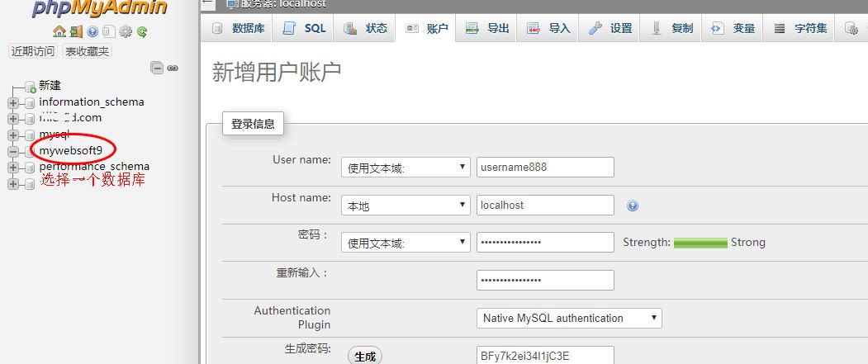
Task: Click the 近期访问 button
Action: coord(33,51)
